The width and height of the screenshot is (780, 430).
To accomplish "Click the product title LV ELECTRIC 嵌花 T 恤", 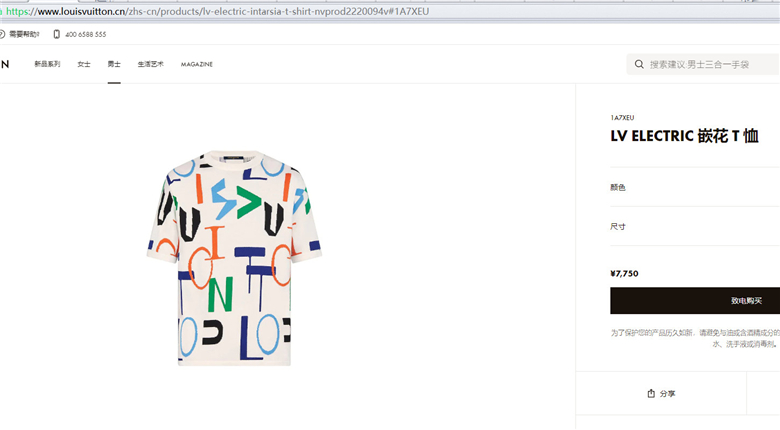I will [684, 136].
